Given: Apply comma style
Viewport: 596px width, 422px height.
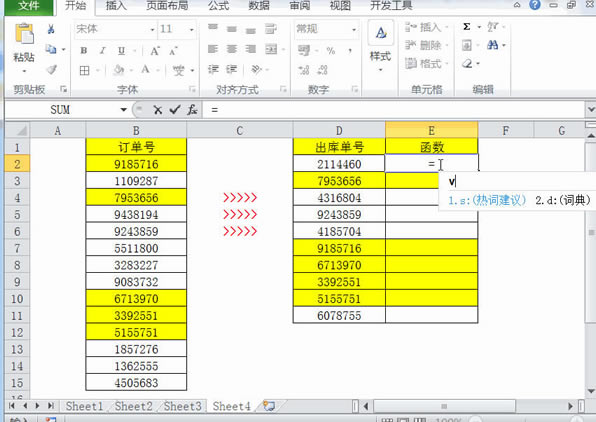Looking at the screenshot, I should (x=350, y=51).
